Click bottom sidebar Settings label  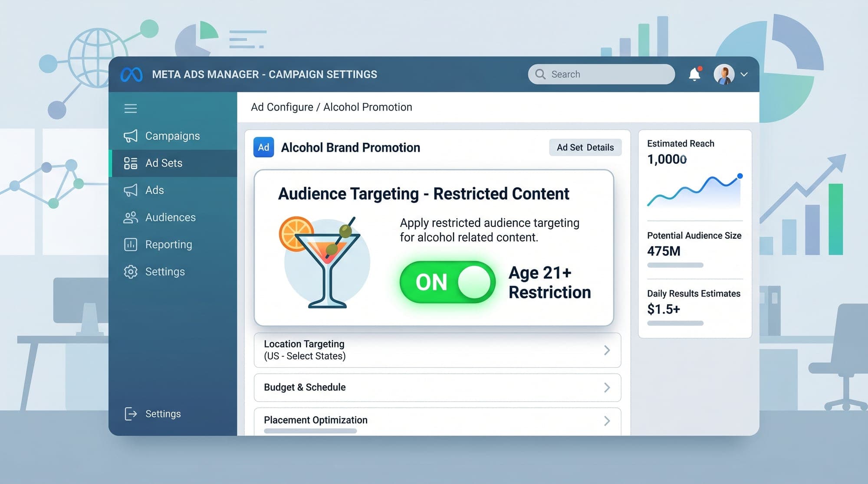click(x=163, y=414)
